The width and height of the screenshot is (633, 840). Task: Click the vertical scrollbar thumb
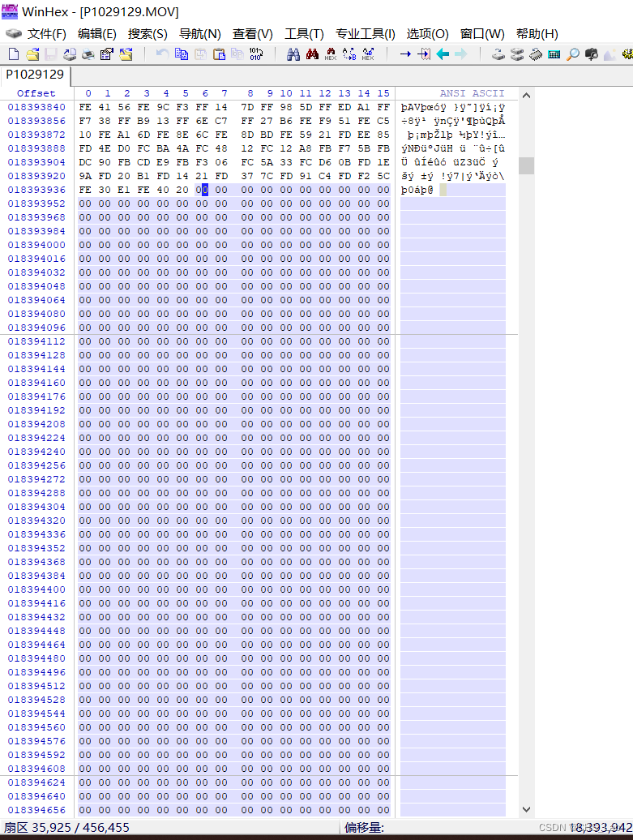pos(527,165)
